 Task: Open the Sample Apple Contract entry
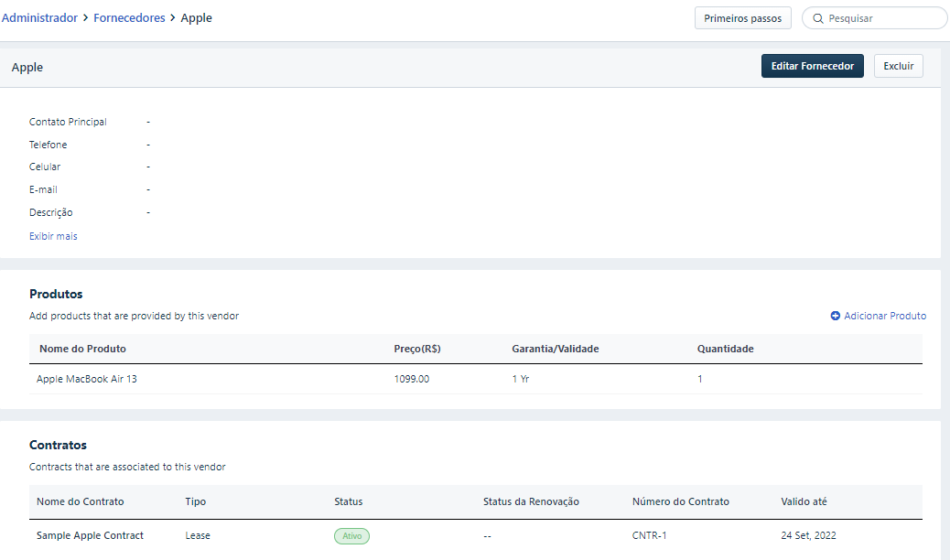(90, 535)
